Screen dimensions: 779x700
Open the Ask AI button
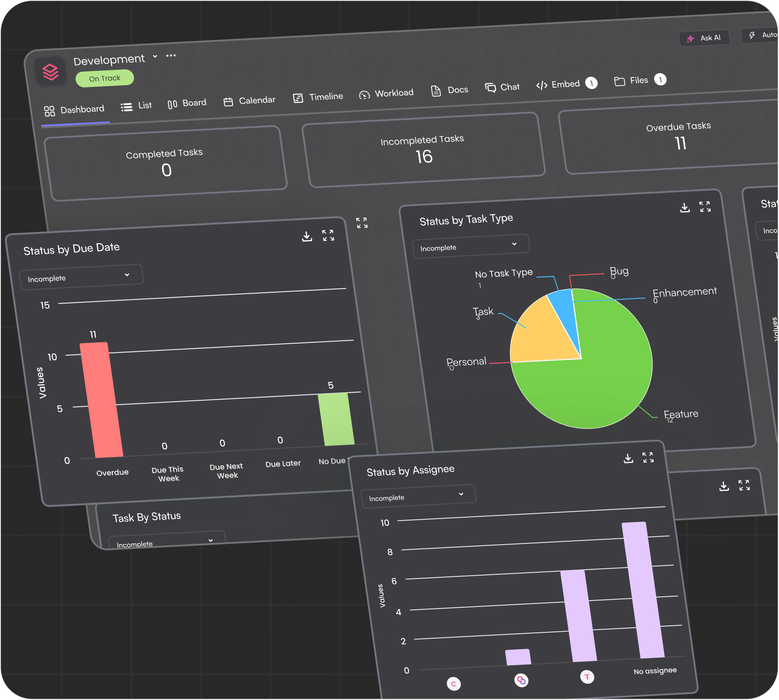pyautogui.click(x=704, y=38)
